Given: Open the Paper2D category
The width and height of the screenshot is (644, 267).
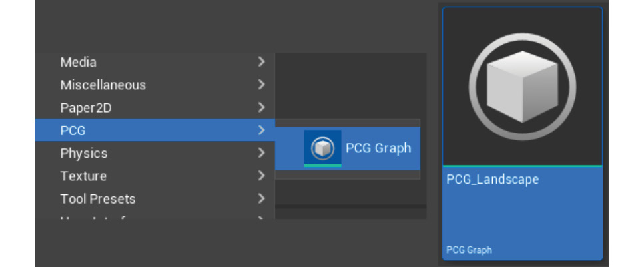Looking at the screenshot, I should (x=155, y=108).
